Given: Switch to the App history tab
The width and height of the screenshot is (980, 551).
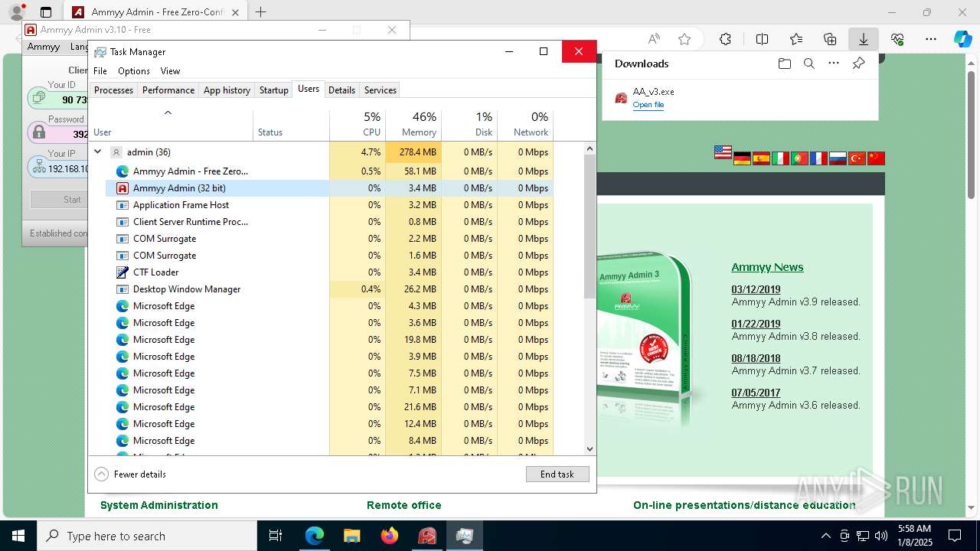Looking at the screenshot, I should pyautogui.click(x=227, y=90).
